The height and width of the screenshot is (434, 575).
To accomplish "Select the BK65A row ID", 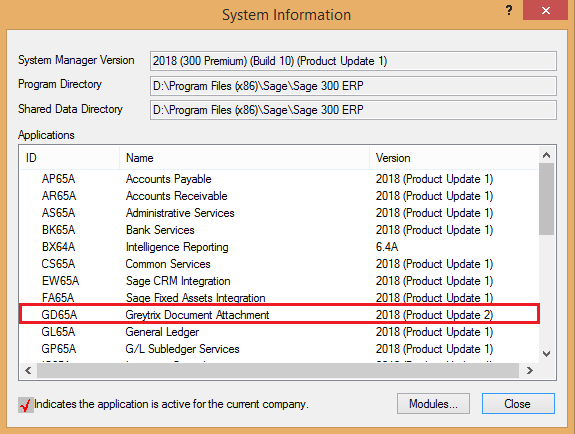I will click(x=58, y=230).
